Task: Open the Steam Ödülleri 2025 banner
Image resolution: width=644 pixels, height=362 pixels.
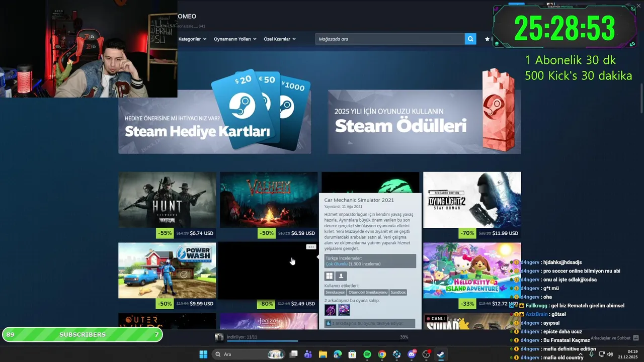Action: 424,122
